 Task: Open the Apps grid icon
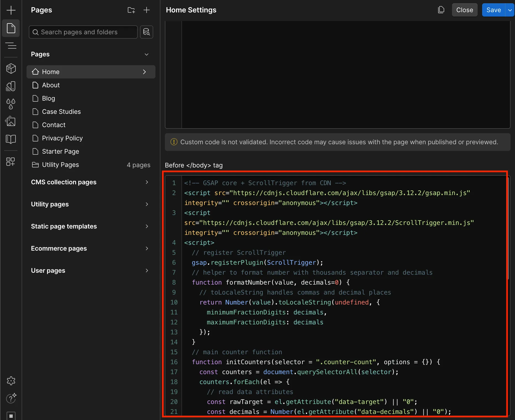(11, 162)
